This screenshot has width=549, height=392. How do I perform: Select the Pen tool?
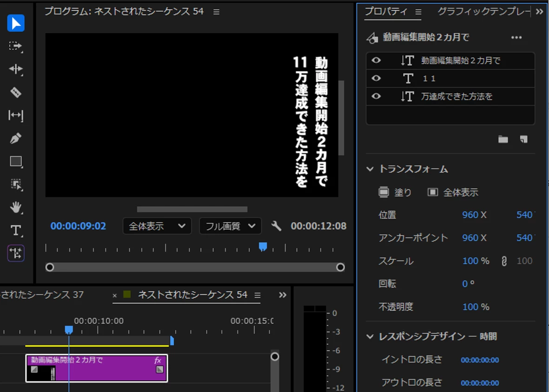pos(16,139)
